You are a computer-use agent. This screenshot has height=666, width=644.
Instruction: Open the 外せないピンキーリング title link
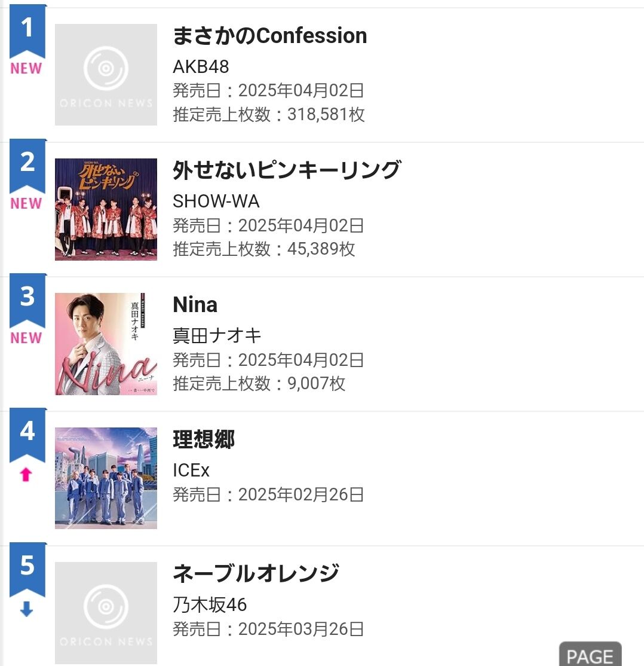[x=286, y=170]
